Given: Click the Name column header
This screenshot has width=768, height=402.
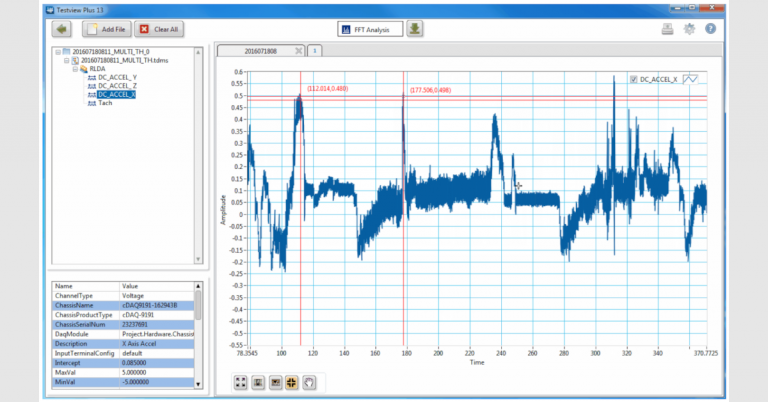Looking at the screenshot, I should (64, 286).
